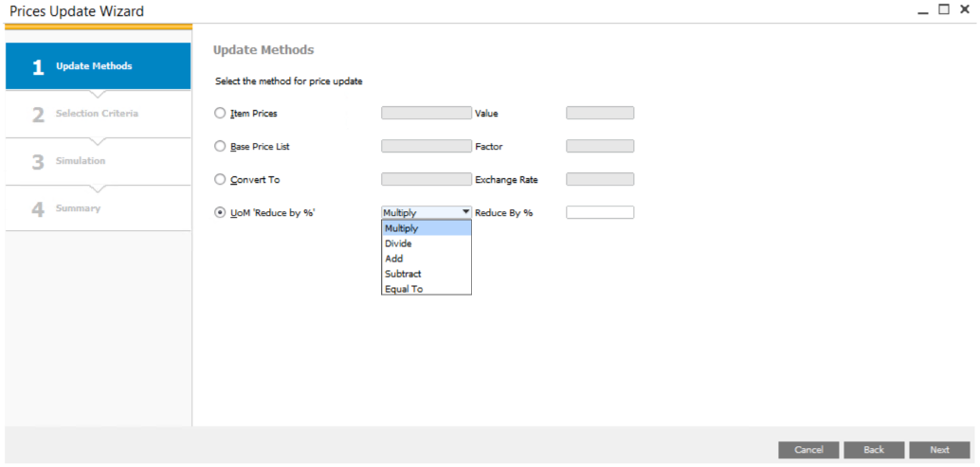The image size is (980, 467).
Task: Select the Convert To radio button
Action: tap(220, 180)
